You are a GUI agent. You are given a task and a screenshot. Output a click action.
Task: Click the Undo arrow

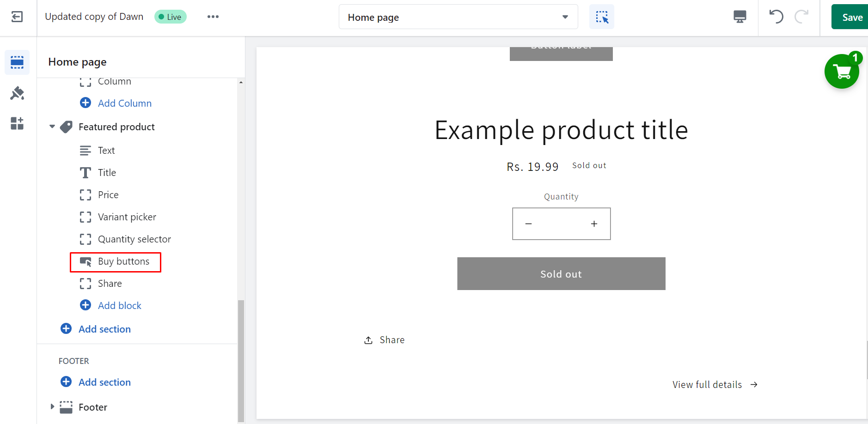(776, 17)
